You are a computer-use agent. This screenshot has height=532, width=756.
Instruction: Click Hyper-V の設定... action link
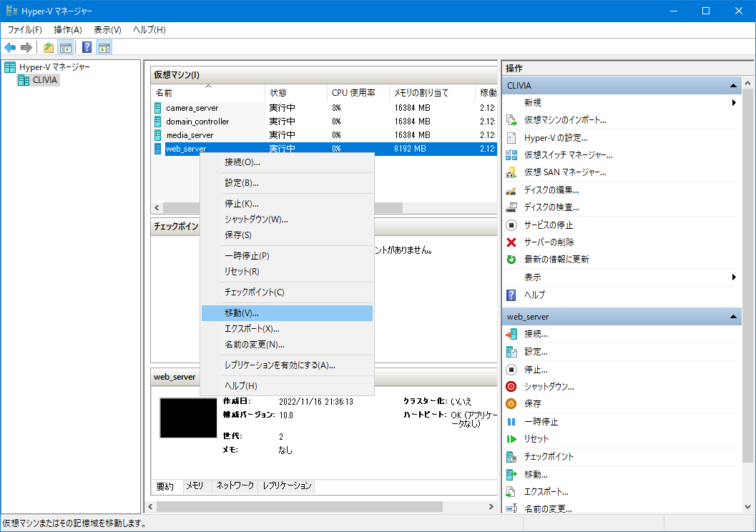[x=556, y=138]
